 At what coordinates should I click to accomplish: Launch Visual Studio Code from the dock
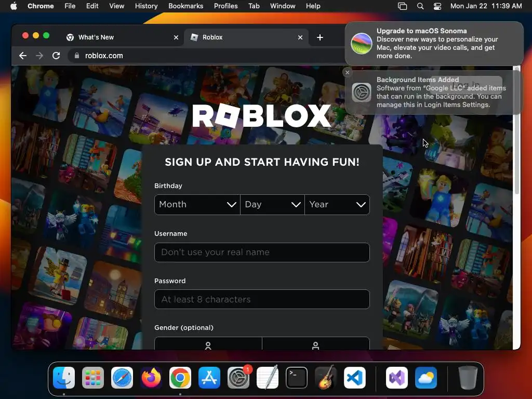click(354, 378)
